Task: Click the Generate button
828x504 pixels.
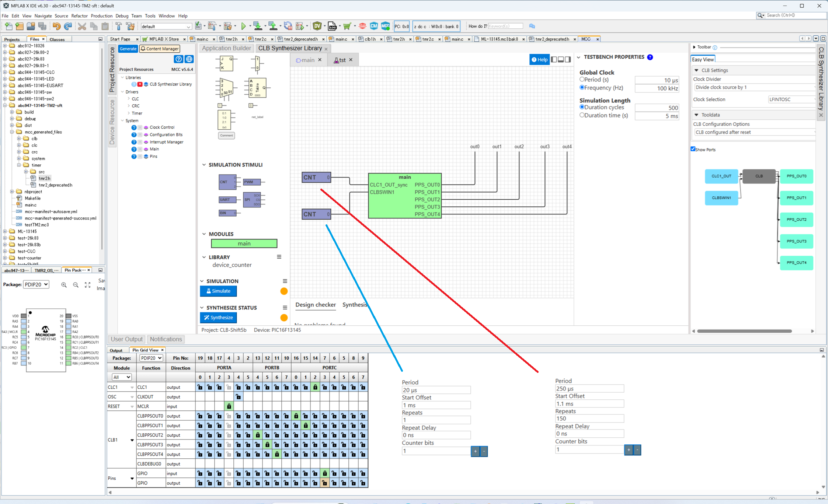Action: tap(128, 49)
